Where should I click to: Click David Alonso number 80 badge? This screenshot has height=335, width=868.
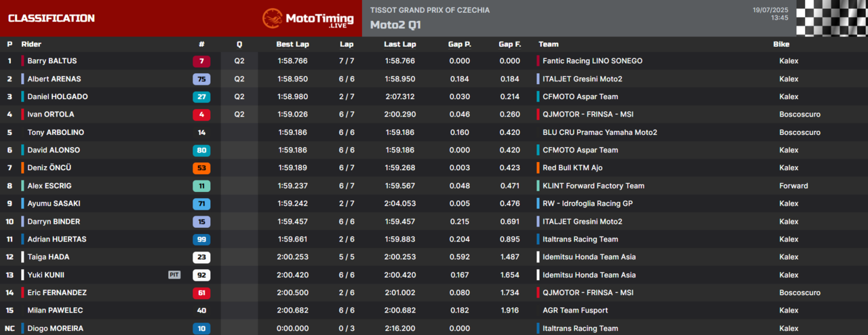201,150
